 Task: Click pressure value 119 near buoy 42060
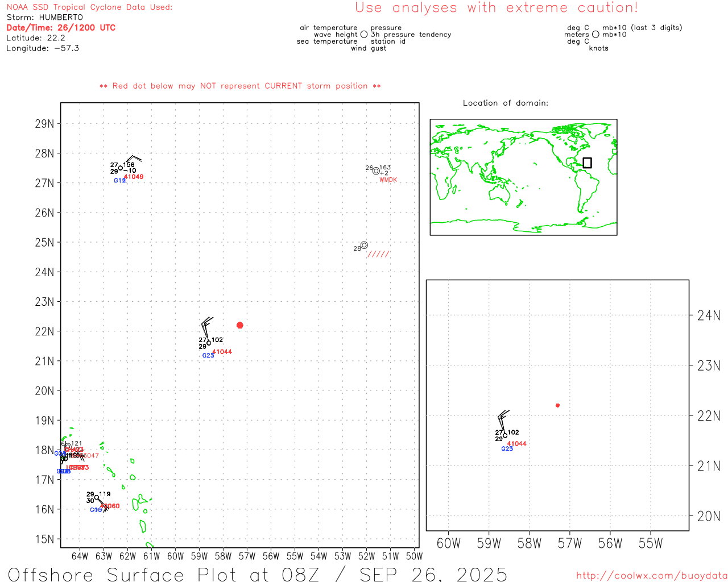(x=105, y=494)
